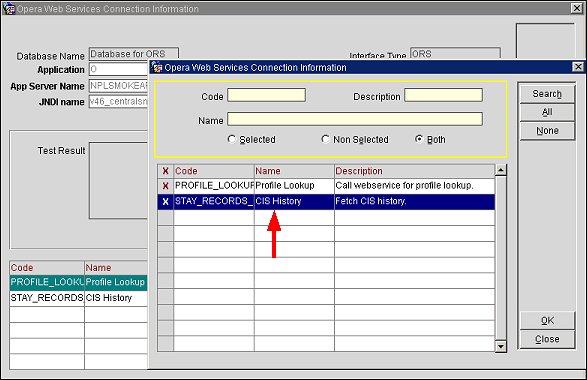Focus the Code search field
This screenshot has height=380, width=587.
pyautogui.click(x=266, y=95)
